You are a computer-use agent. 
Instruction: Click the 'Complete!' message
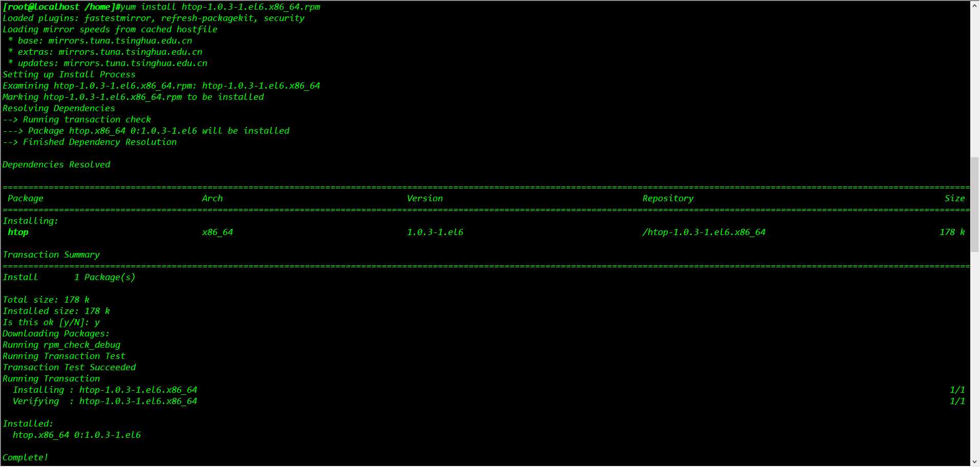click(x=26, y=457)
